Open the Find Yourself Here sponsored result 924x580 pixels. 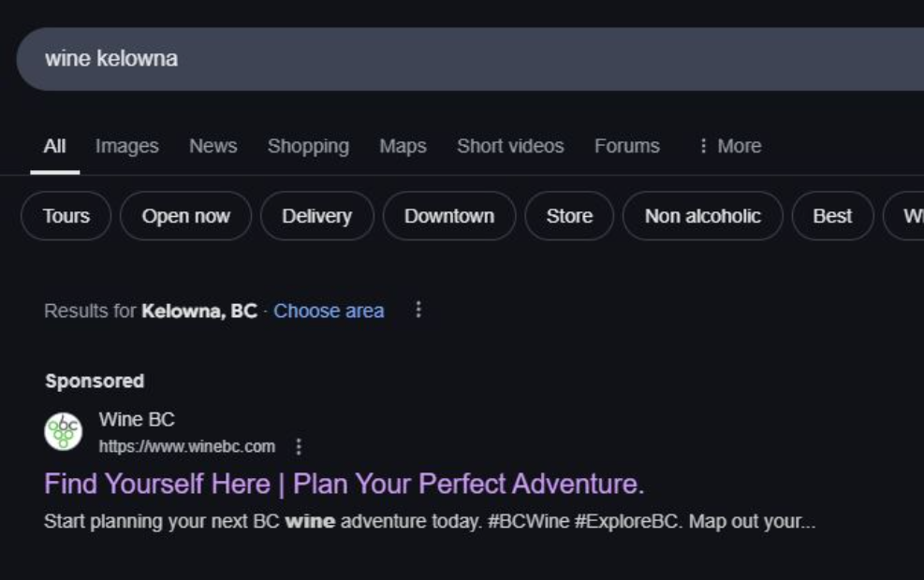coord(344,484)
